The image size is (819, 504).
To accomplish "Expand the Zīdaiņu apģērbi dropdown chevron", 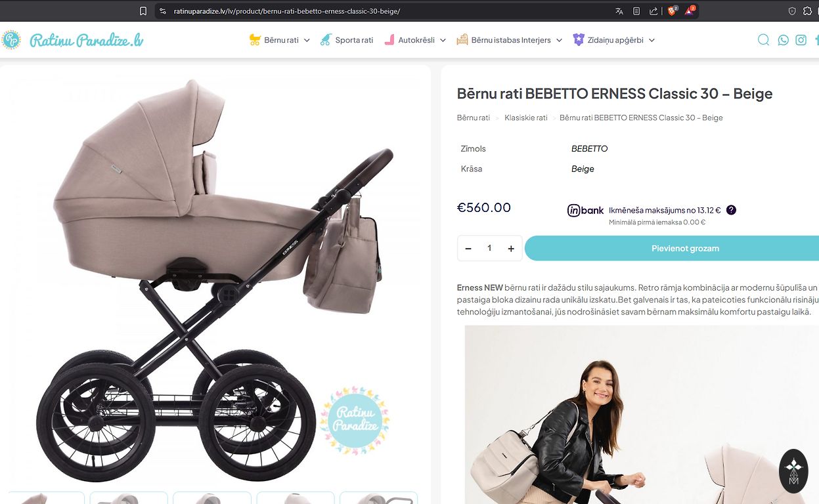I will pyautogui.click(x=652, y=41).
